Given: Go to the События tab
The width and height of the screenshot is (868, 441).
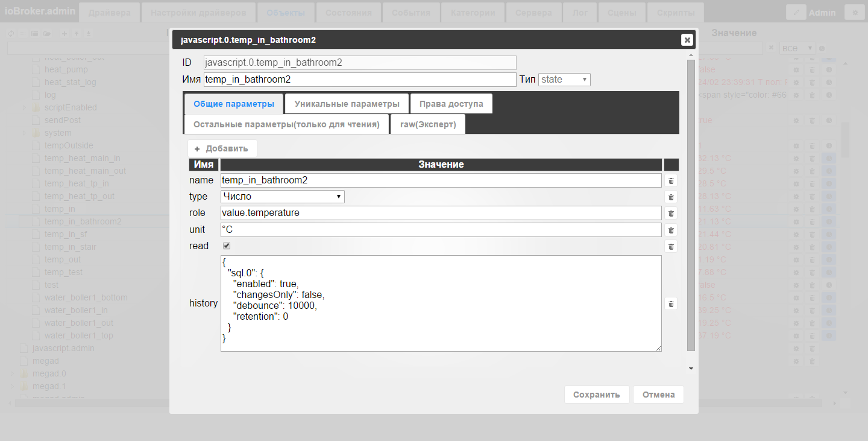Looking at the screenshot, I should 411,13.
